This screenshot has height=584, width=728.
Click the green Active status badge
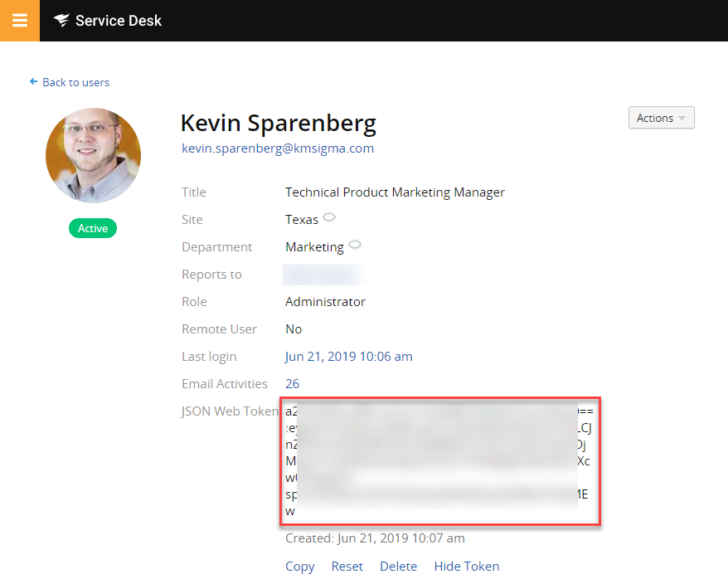click(x=93, y=228)
